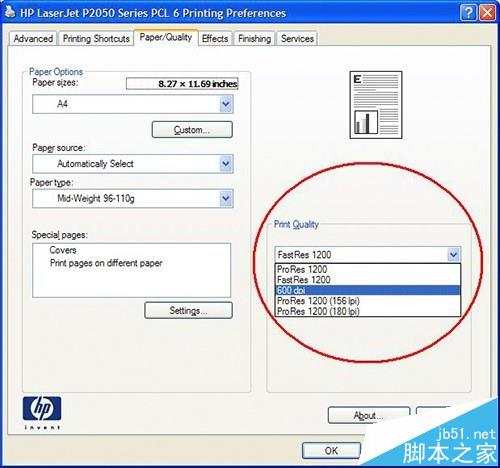Select Covers in special pages list

tap(63, 250)
